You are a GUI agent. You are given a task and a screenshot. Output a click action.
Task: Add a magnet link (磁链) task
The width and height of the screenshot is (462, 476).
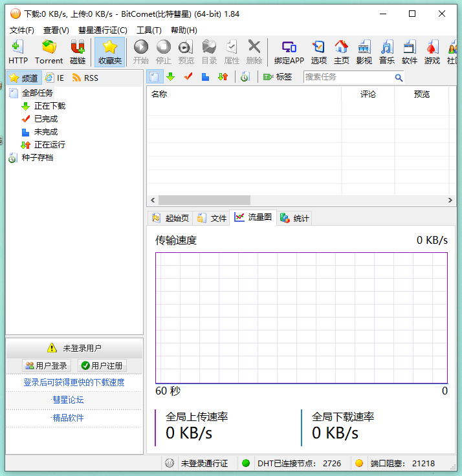pyautogui.click(x=78, y=52)
